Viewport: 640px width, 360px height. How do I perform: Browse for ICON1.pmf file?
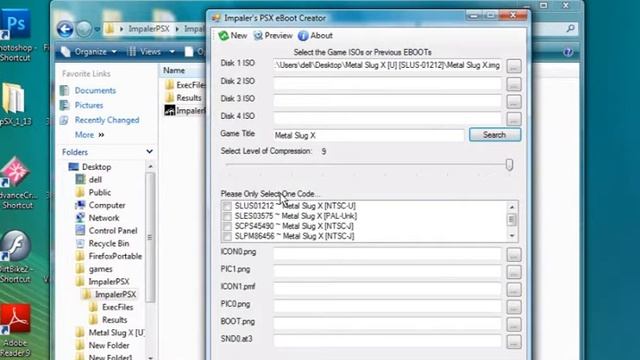tap(514, 289)
